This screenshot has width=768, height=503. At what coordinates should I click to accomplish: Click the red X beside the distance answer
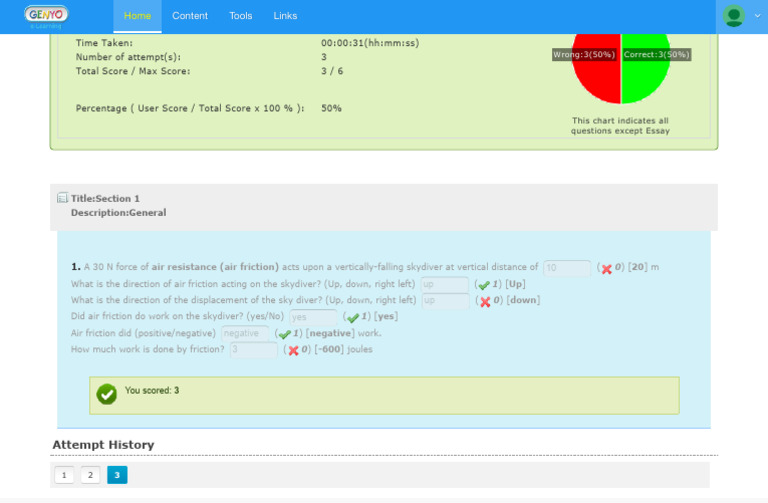coord(606,269)
